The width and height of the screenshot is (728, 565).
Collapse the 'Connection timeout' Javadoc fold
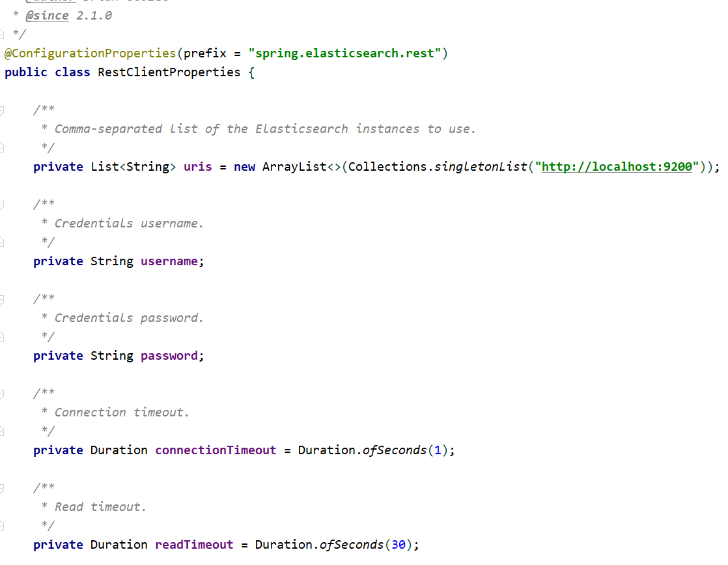1,394
